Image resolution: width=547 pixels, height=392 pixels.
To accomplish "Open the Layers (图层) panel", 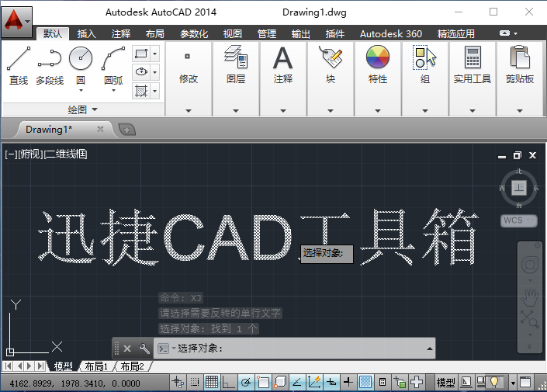I will click(x=236, y=78).
